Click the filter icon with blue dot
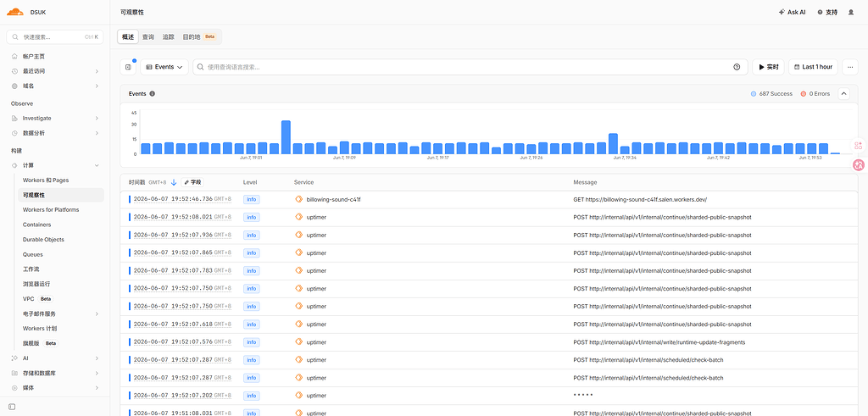 pos(128,67)
